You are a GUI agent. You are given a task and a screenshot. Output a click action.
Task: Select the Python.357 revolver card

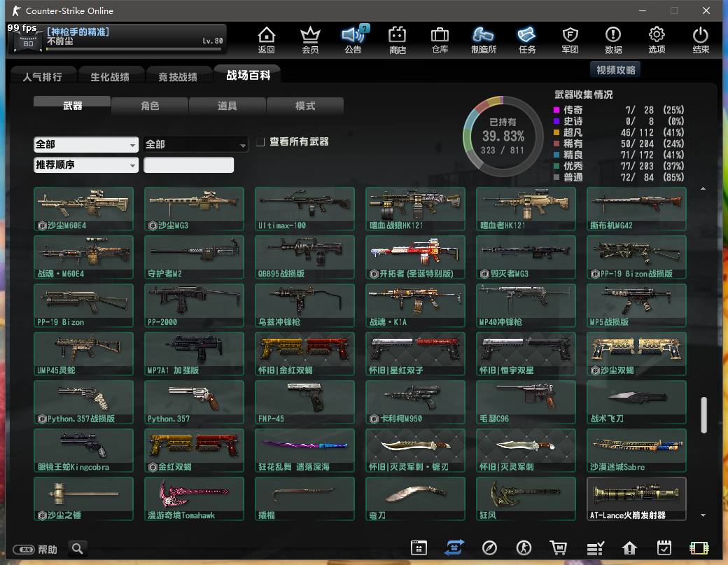(194, 402)
